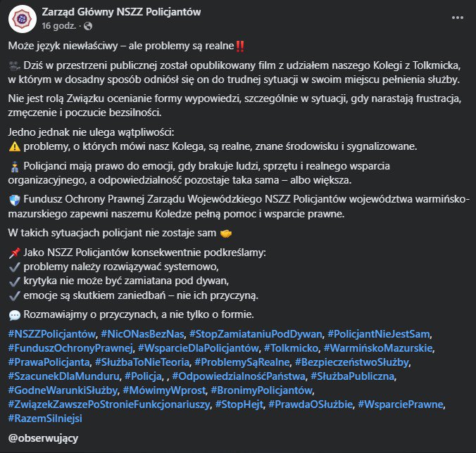Click the @obserwujący mention
This screenshot has width=476, height=453.
coord(42,438)
